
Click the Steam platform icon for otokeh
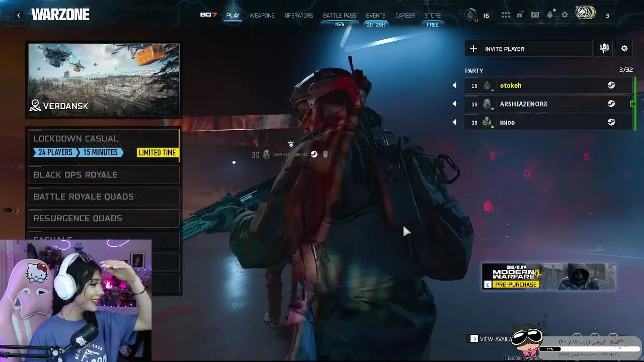tap(611, 85)
